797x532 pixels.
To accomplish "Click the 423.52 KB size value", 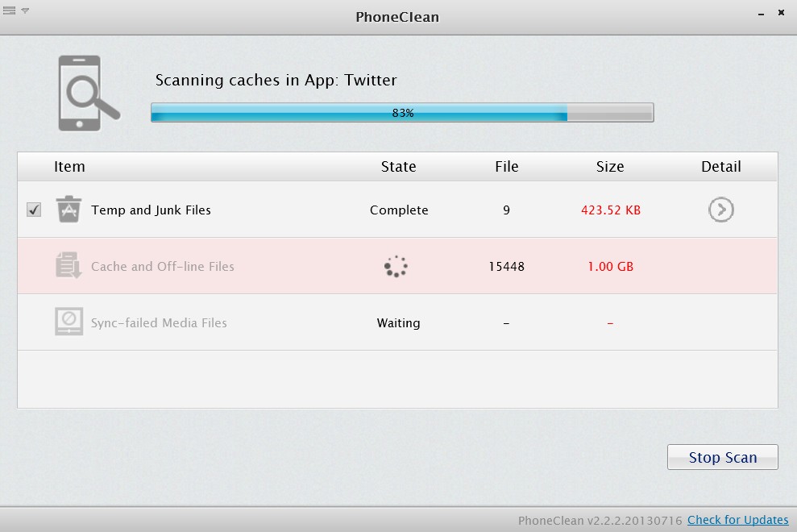I will (x=611, y=210).
